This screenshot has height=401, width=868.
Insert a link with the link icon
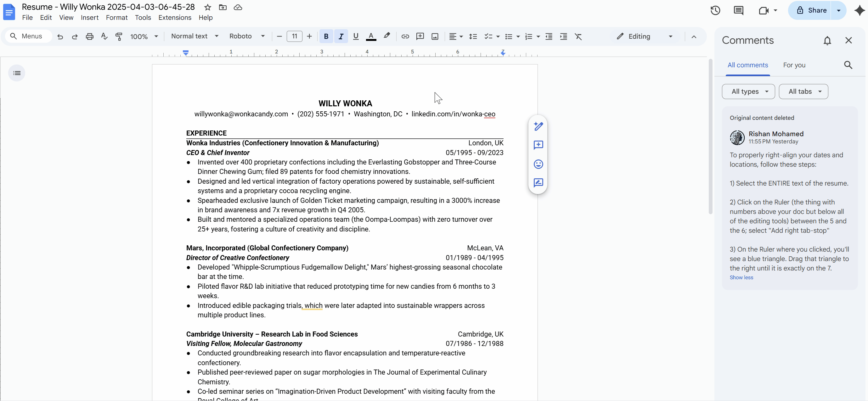(x=405, y=36)
